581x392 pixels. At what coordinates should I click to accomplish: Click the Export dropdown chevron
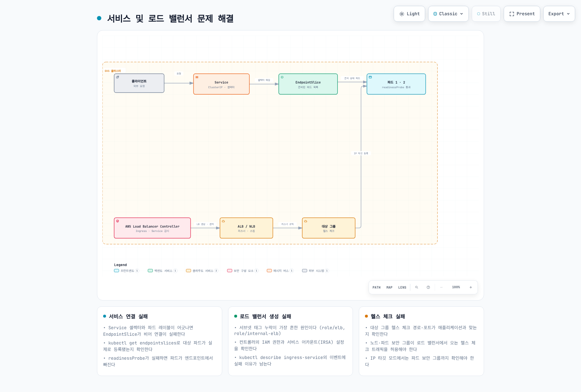[x=568, y=14]
